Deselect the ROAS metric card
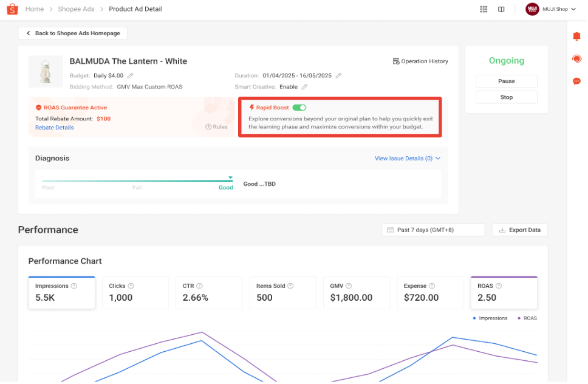 tap(504, 292)
